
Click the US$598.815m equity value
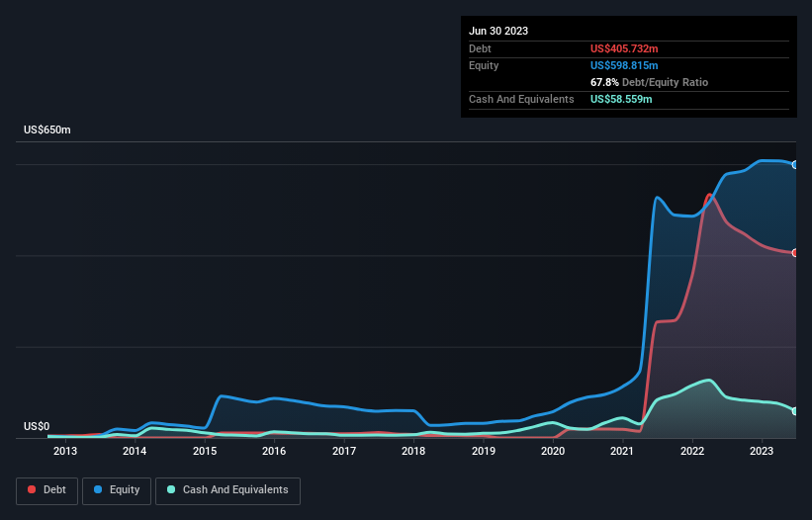[x=624, y=65]
